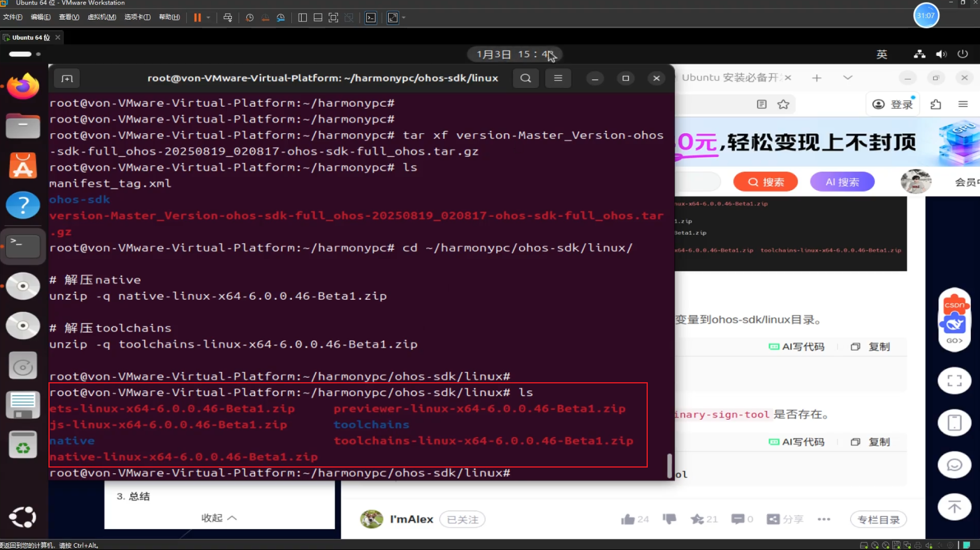Open the user avatar next to 会员
The width and height of the screenshot is (980, 550).
pos(916,182)
